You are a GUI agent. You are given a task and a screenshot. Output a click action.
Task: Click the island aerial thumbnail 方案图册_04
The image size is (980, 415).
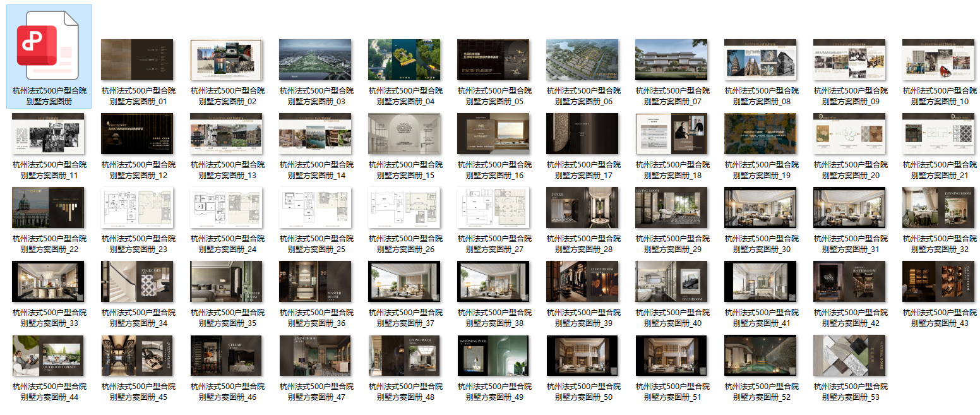[404, 60]
